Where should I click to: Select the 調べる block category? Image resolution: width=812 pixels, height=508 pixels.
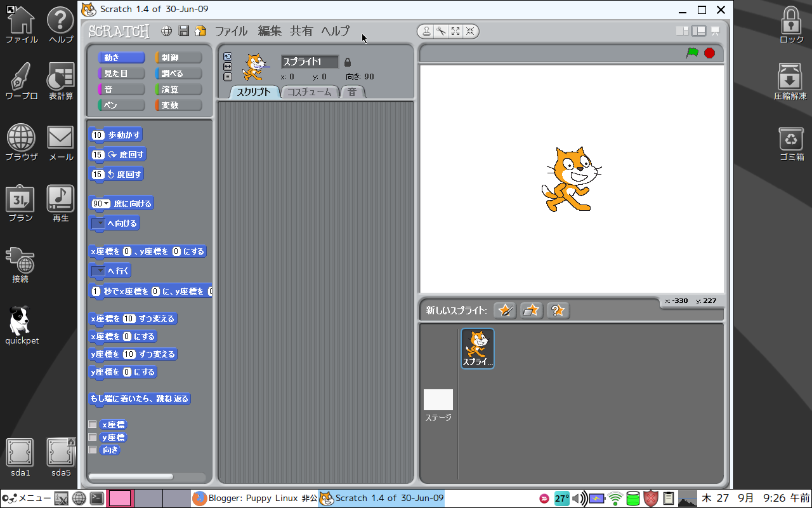click(178, 74)
